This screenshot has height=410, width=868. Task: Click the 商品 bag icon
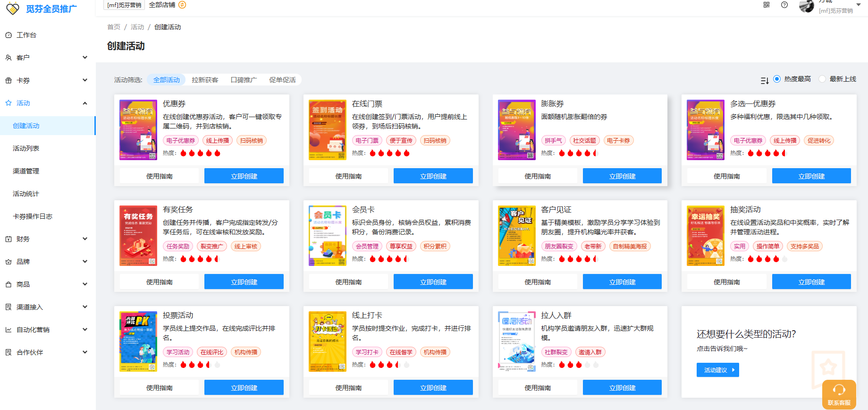click(x=8, y=284)
